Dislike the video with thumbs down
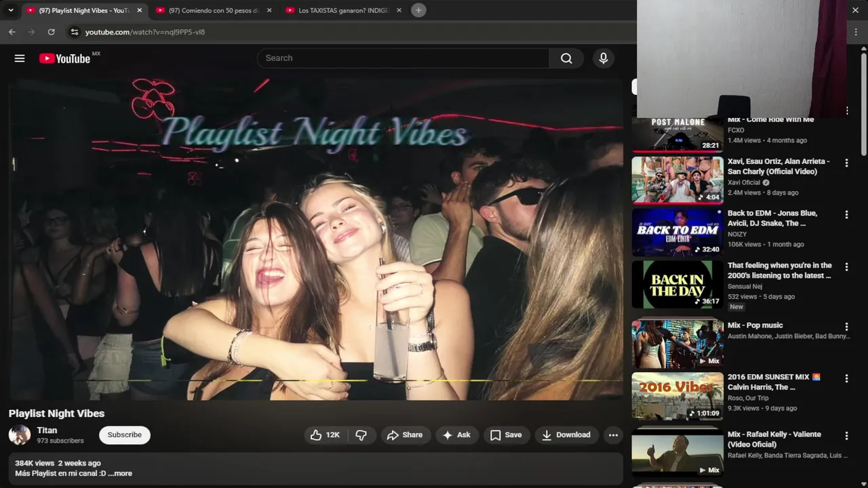 coord(361,435)
